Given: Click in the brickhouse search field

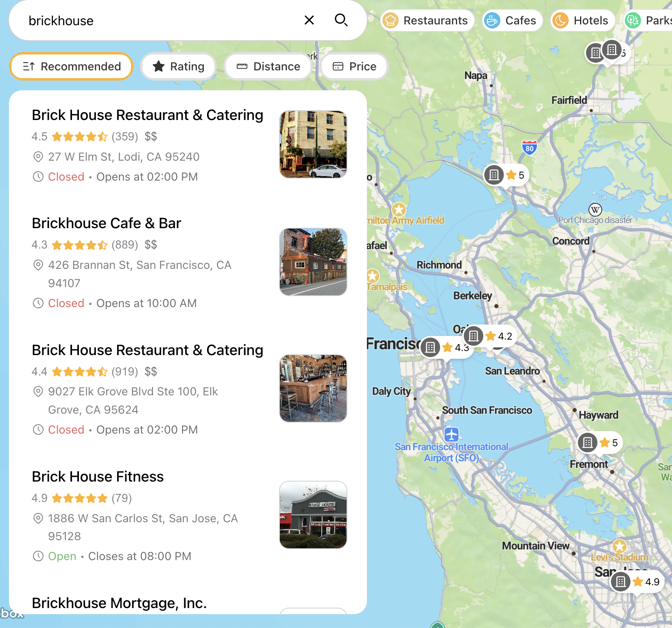Looking at the screenshot, I should point(163,20).
